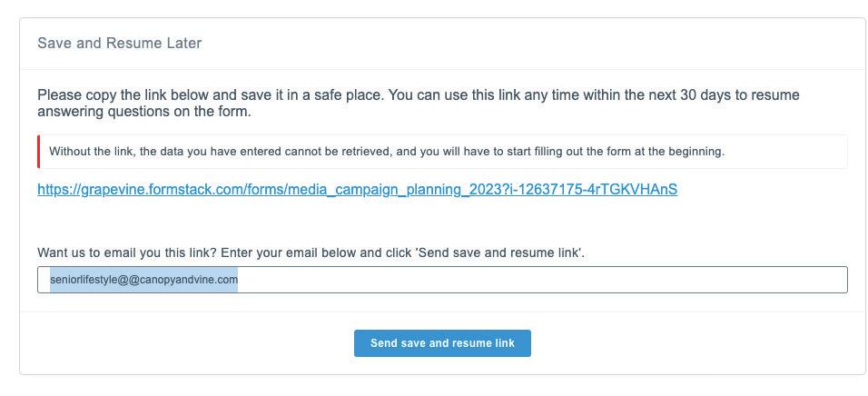This screenshot has height=396, width=868.
Task: Click the 'Save and Resume Later' heading
Action: coord(119,44)
